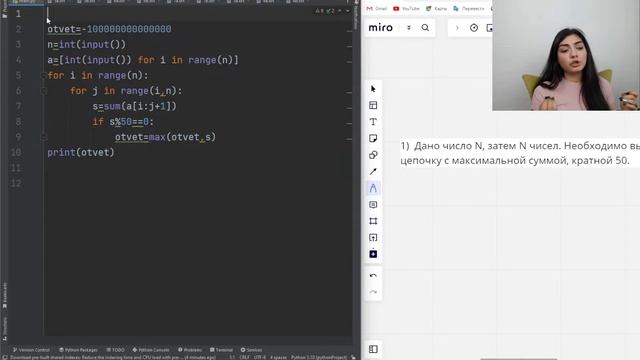Open Miro board settings menu next to logo
The height and width of the screenshot is (360, 640).
(x=409, y=28)
